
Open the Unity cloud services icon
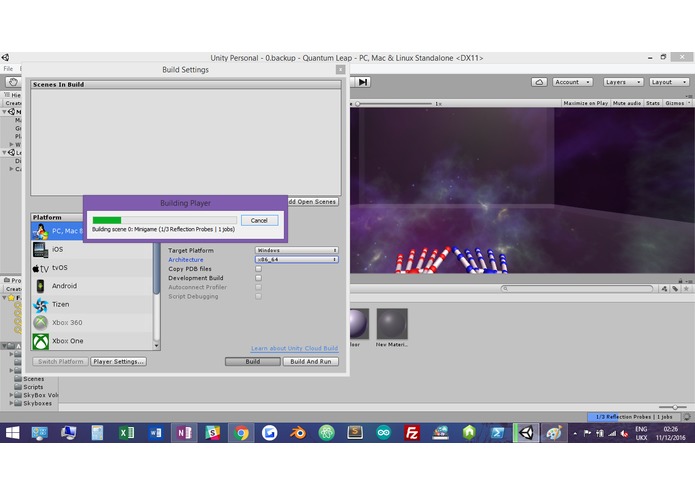click(539, 82)
